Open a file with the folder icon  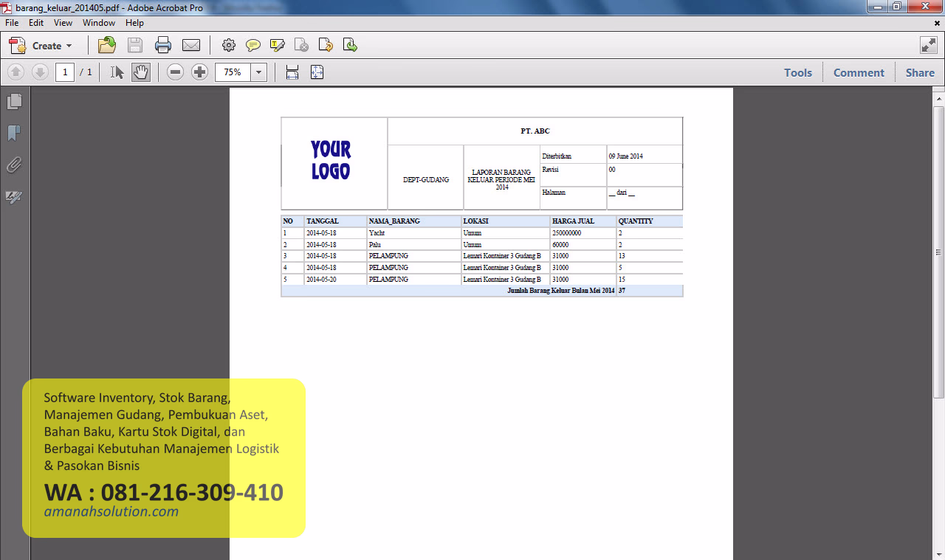coord(107,45)
